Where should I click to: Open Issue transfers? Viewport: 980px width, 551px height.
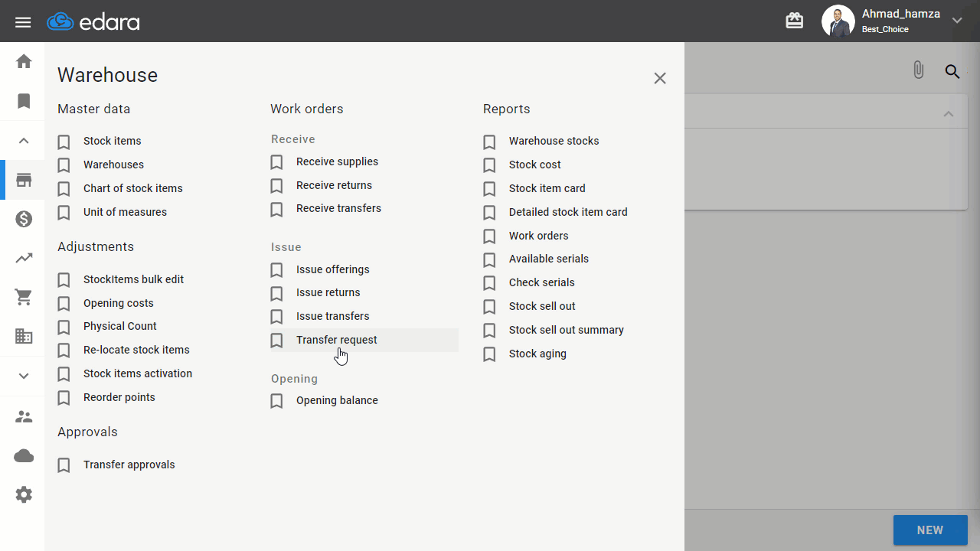click(333, 316)
